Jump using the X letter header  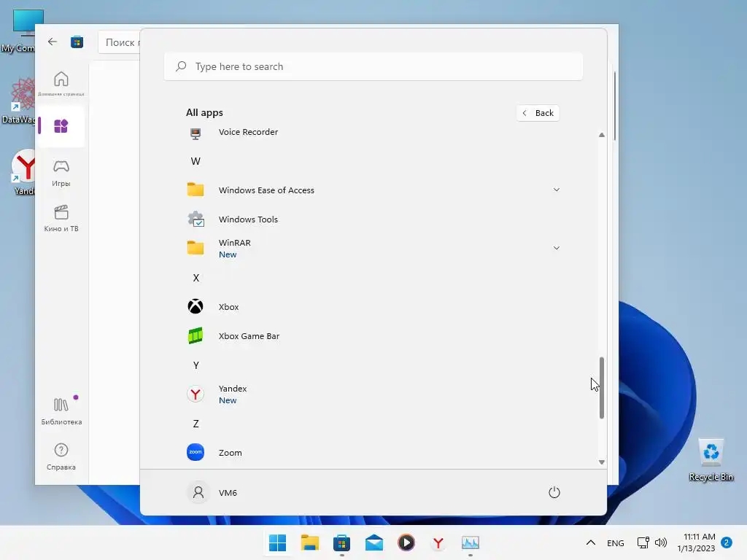click(196, 278)
